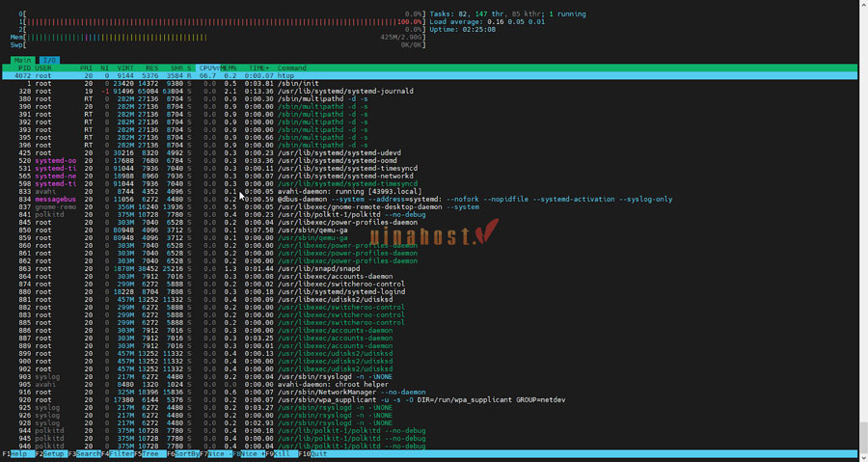Switch to the I/O tab

[x=47, y=60]
